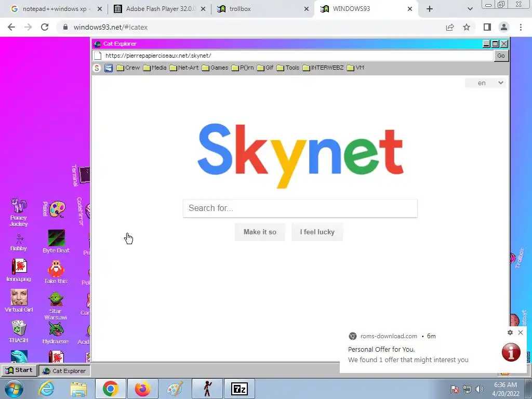The width and height of the screenshot is (532, 399).
Task: Open Windows Explorer from taskbar
Action: 78,389
